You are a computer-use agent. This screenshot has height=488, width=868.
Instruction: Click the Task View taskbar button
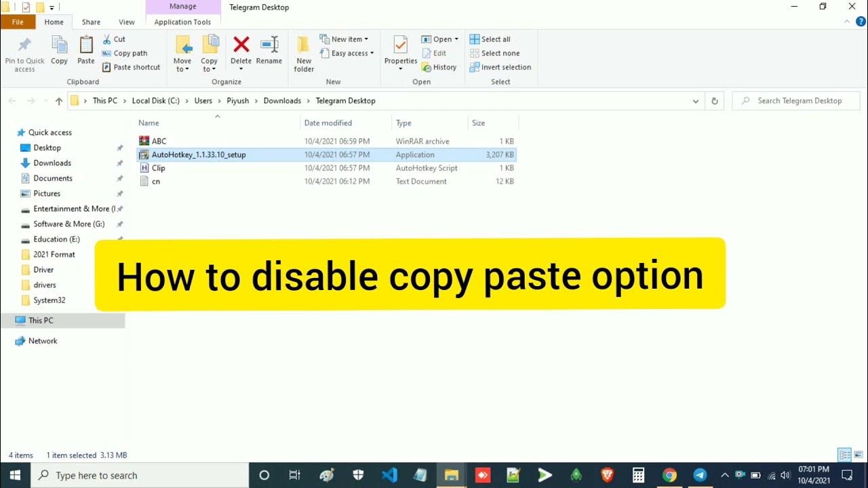click(x=295, y=475)
